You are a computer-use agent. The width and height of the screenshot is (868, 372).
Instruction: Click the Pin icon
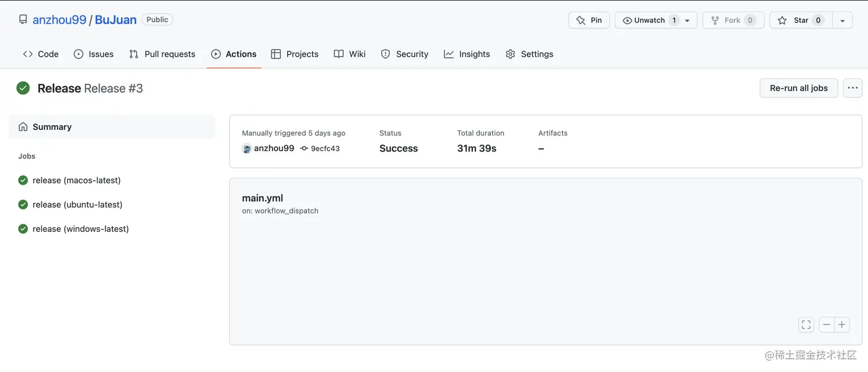[580, 21]
